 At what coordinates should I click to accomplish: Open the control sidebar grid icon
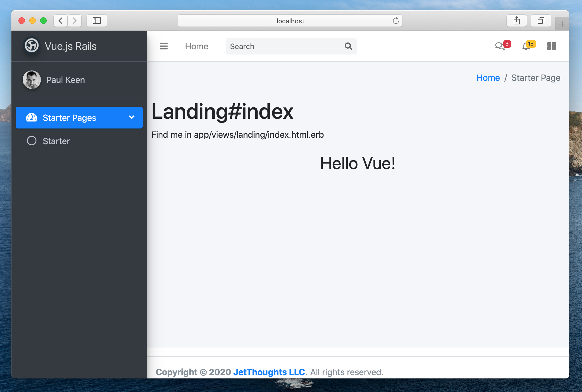point(552,46)
